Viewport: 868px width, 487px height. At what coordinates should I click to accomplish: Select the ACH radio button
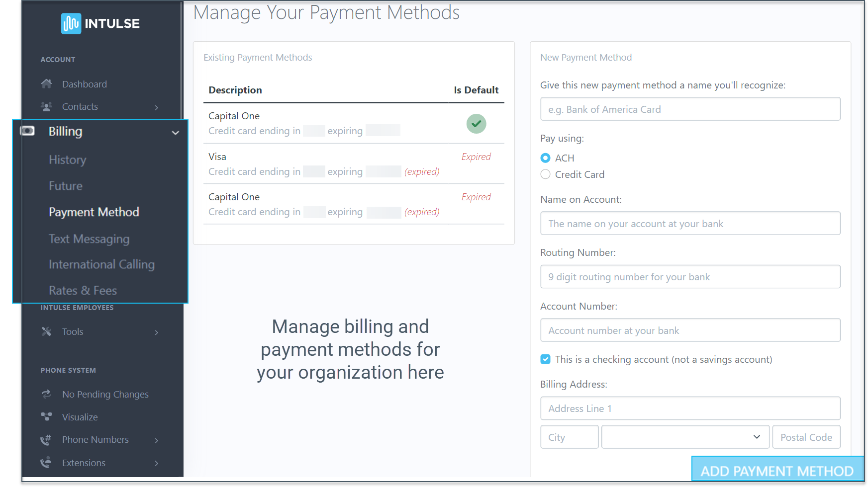pos(545,158)
